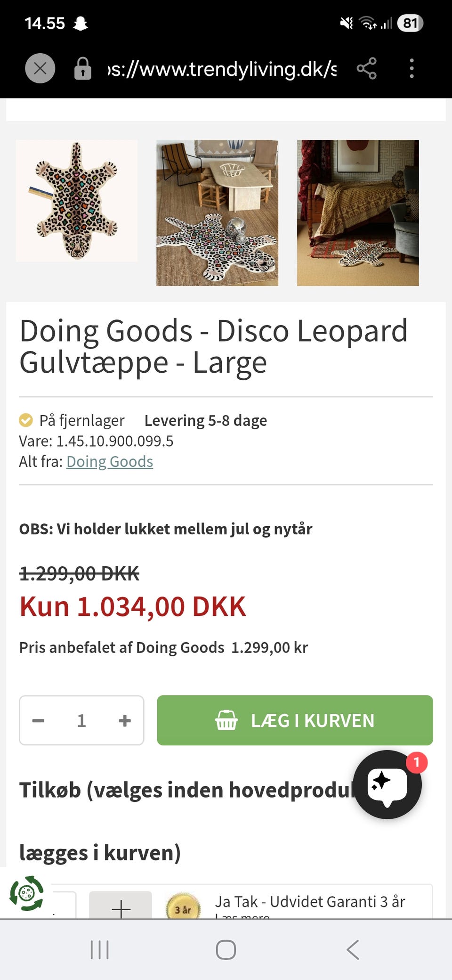The image size is (452, 980).
Task: View the bedroom scene rug photo
Action: tap(358, 212)
